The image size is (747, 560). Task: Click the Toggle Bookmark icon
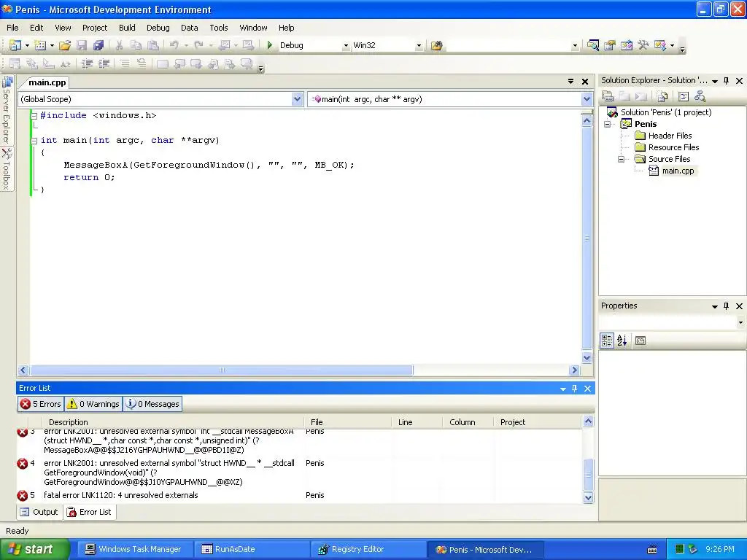163,63
